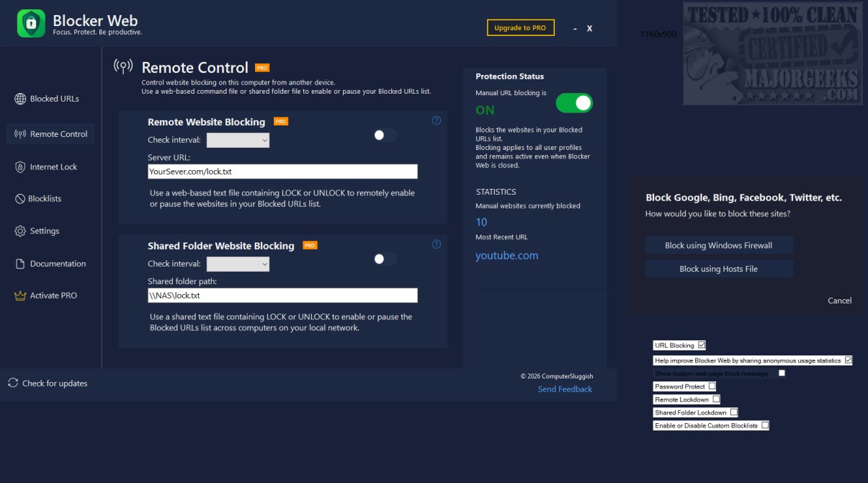This screenshot has width=868, height=483.
Task: Click the shield icon beside Internet Lock
Action: click(x=20, y=167)
